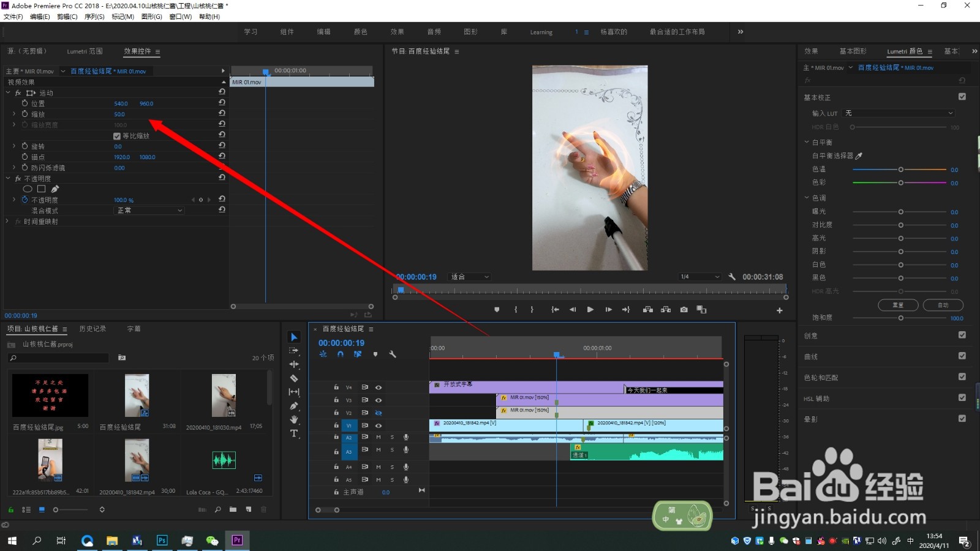
Task: Select the Hand tool
Action: (x=294, y=419)
